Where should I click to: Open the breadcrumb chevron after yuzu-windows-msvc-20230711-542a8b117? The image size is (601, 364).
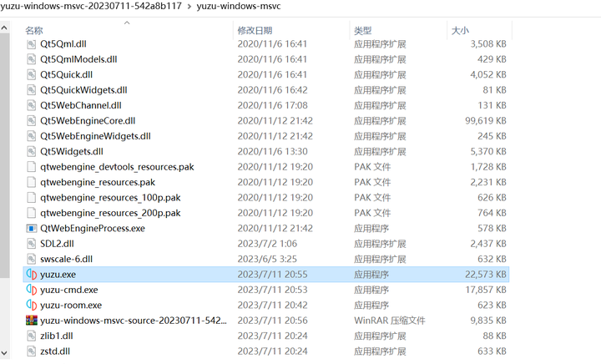pos(189,7)
